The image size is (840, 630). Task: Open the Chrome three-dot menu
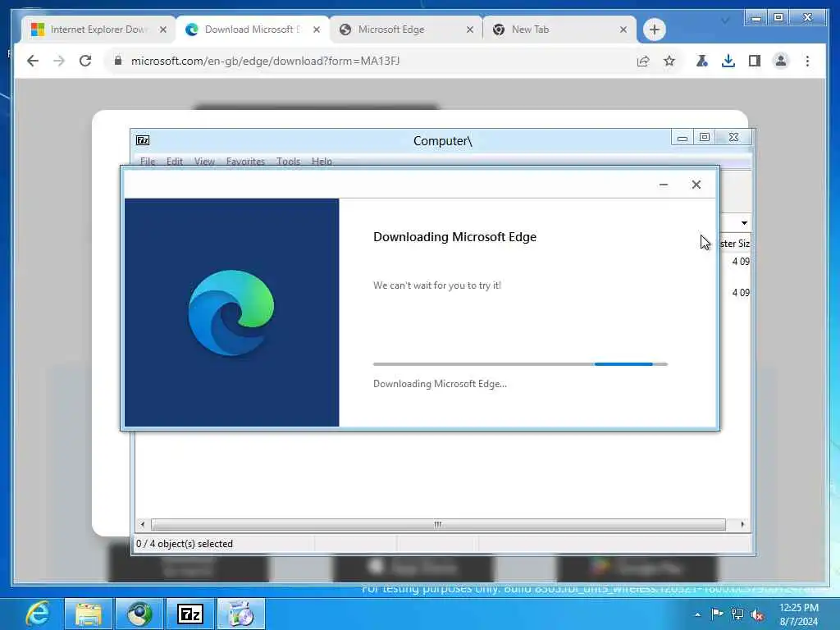807,61
